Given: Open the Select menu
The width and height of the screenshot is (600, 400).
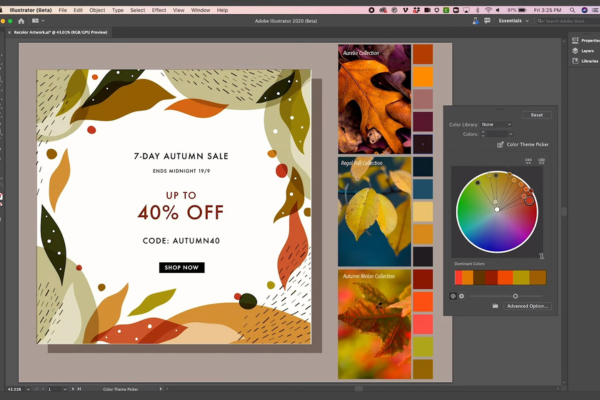Looking at the screenshot, I should pos(137,10).
